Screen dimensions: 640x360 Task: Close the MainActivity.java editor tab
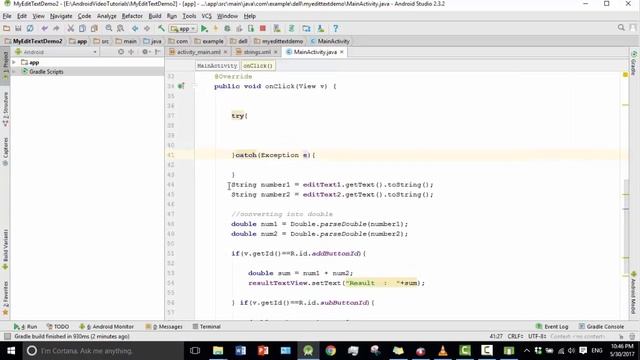point(342,52)
